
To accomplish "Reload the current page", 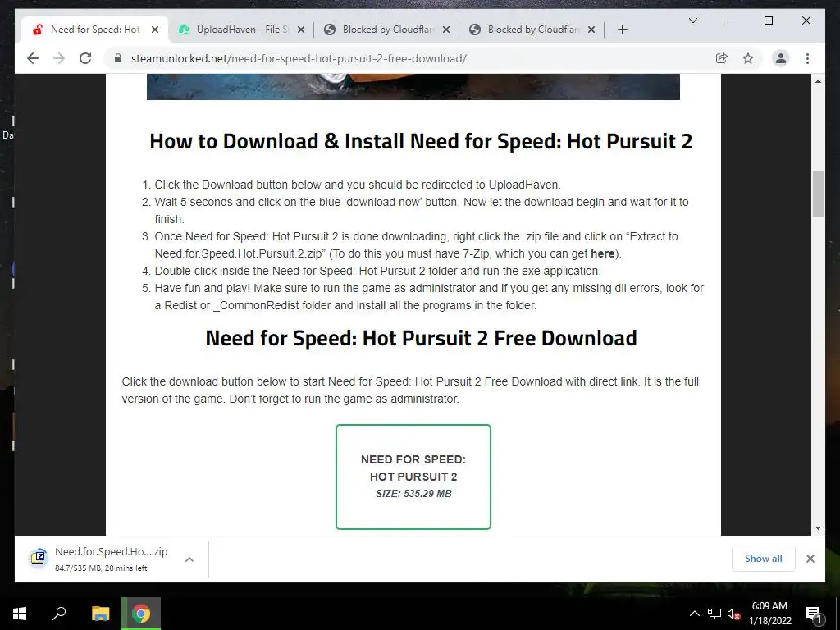I will tap(85, 58).
